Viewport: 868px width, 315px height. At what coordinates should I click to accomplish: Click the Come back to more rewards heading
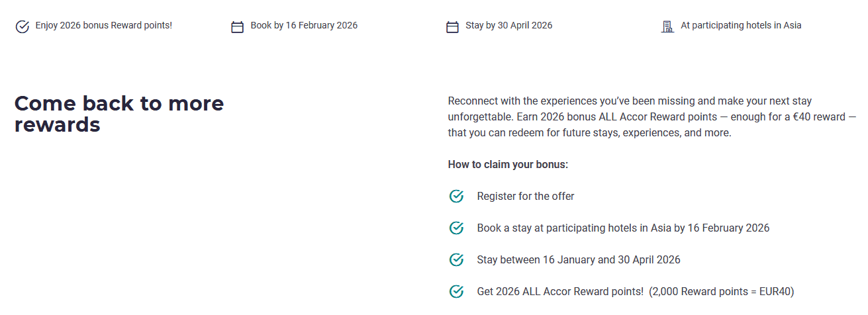click(x=119, y=114)
